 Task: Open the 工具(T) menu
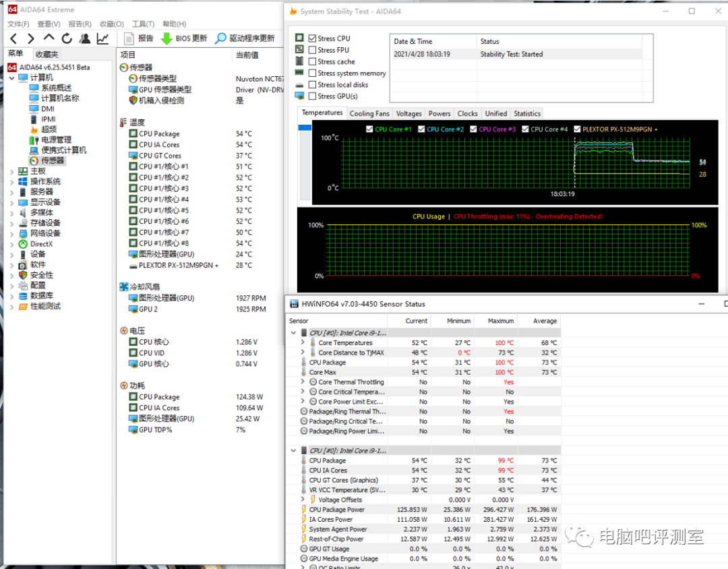[143, 24]
